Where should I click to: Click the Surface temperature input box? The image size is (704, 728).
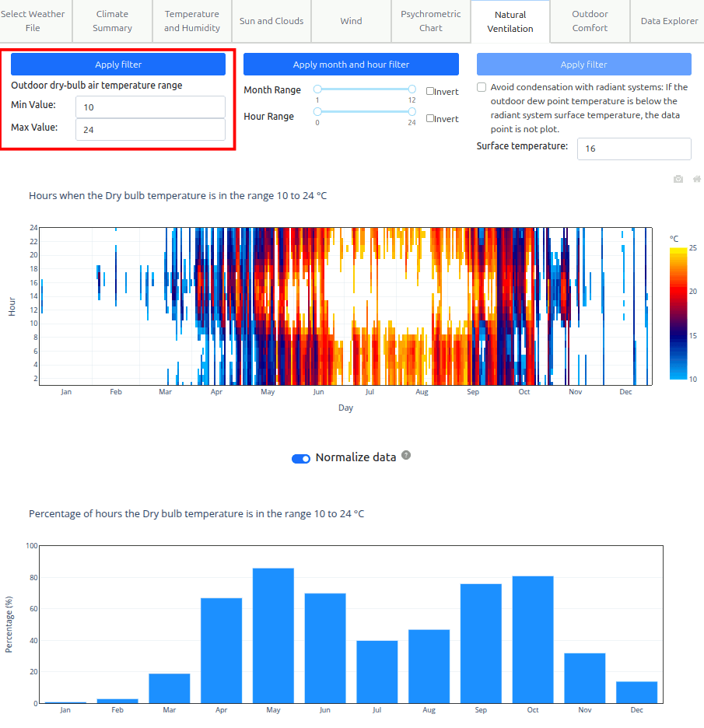633,149
